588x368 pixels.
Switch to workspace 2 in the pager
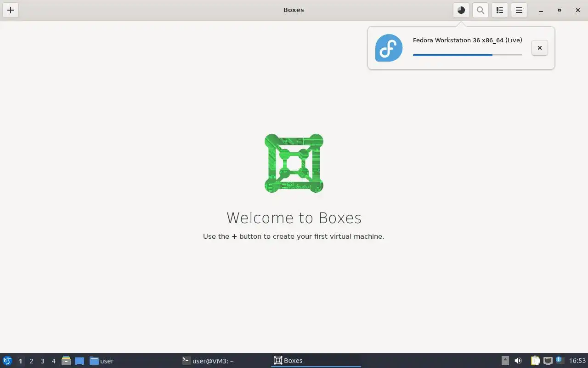31,361
